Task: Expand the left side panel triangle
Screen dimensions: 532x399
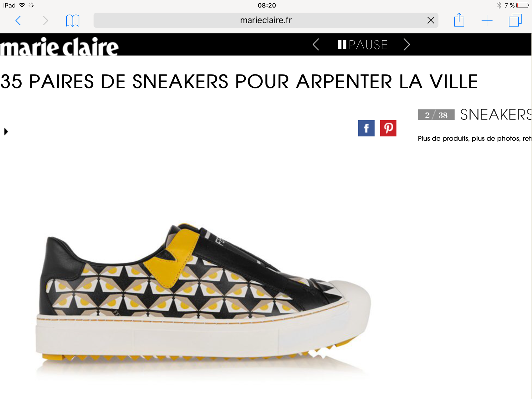Action: pos(6,131)
